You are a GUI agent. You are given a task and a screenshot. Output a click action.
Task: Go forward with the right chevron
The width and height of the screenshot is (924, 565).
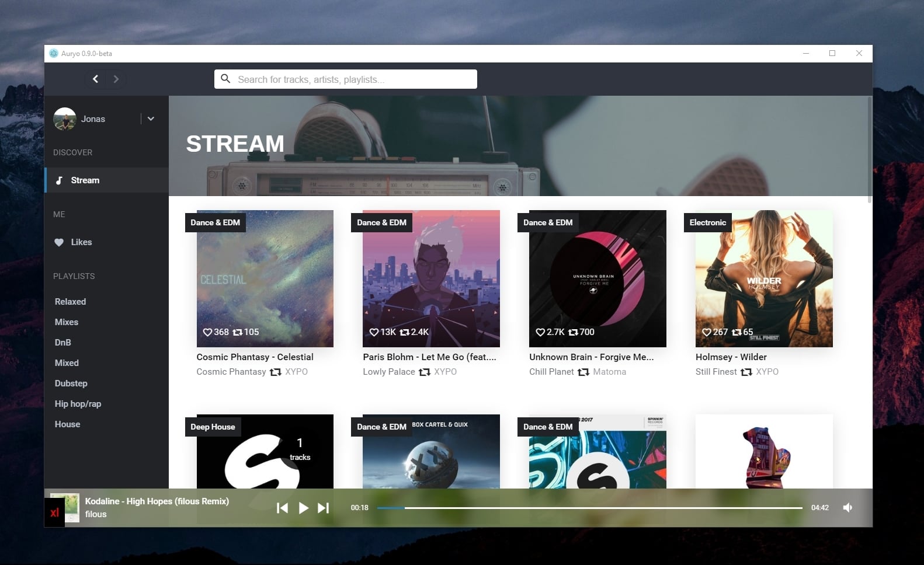tap(116, 79)
